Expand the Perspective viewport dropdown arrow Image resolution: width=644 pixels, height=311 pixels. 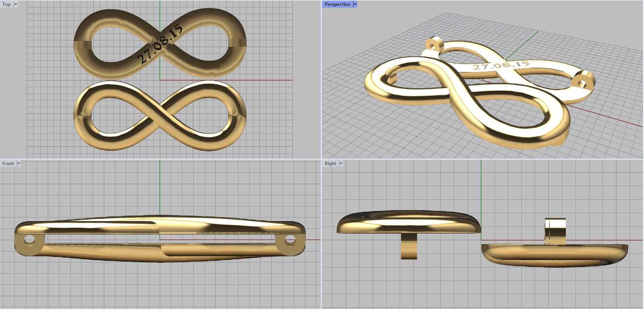[355, 4]
